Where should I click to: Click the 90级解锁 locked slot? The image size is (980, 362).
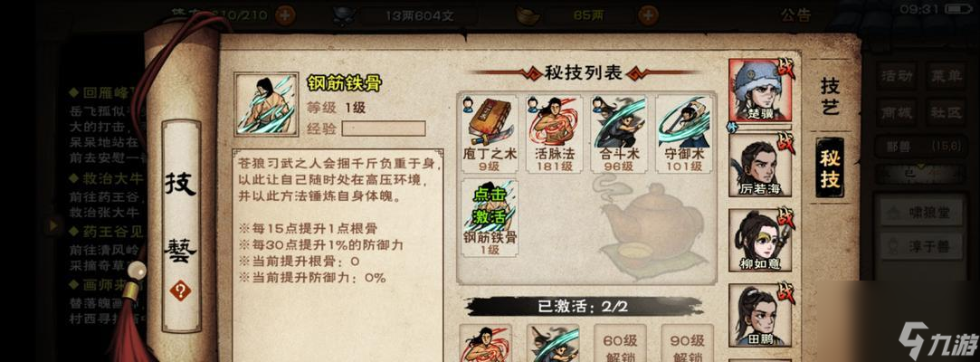click(x=687, y=343)
